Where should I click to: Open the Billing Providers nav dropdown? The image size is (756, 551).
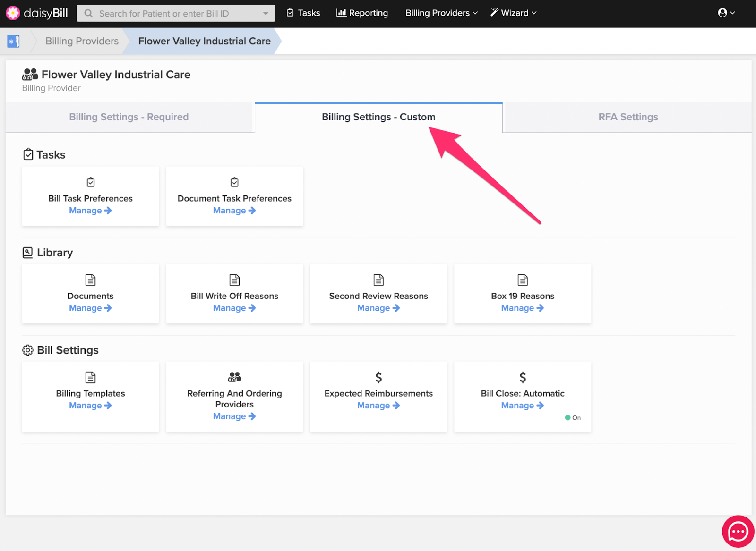[441, 13]
